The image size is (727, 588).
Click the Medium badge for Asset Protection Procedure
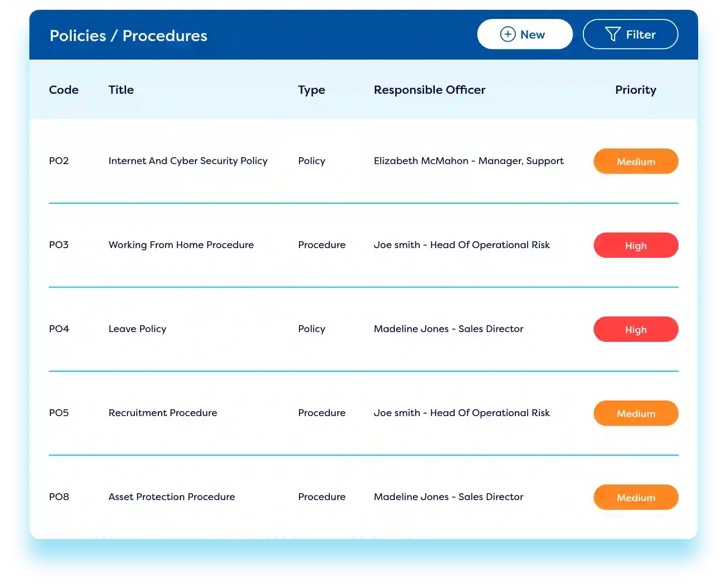(x=636, y=497)
